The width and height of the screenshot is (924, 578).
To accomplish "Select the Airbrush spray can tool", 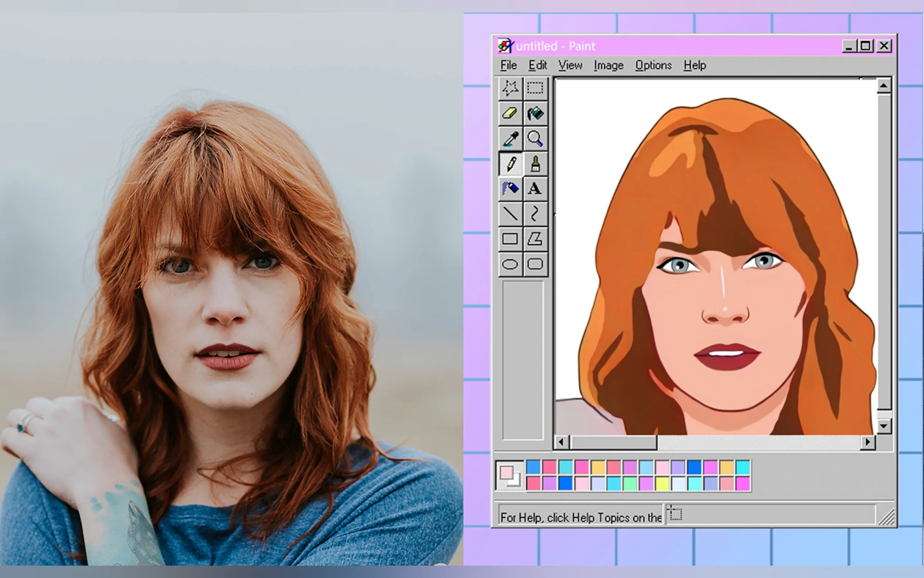I will point(510,189).
